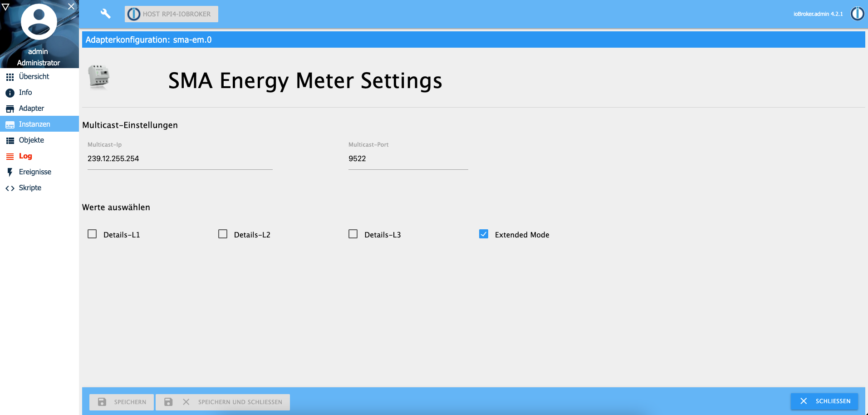The height and width of the screenshot is (415, 868).
Task: Click the Skripte code brackets icon
Action: point(10,188)
